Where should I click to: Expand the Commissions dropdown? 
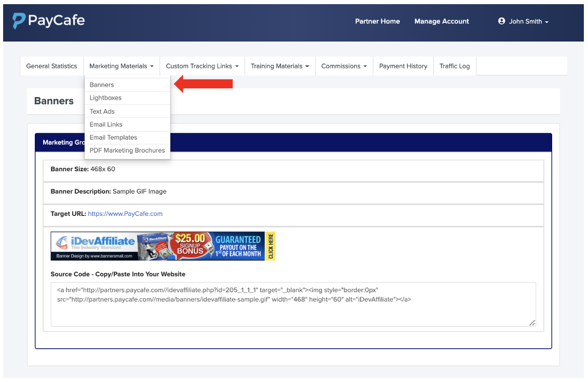[344, 66]
